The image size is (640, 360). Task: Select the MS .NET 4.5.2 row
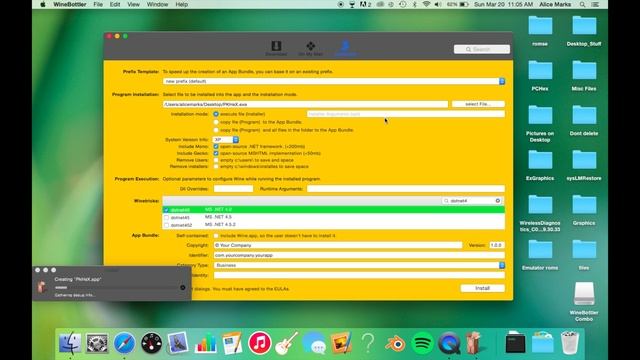pos(333,225)
